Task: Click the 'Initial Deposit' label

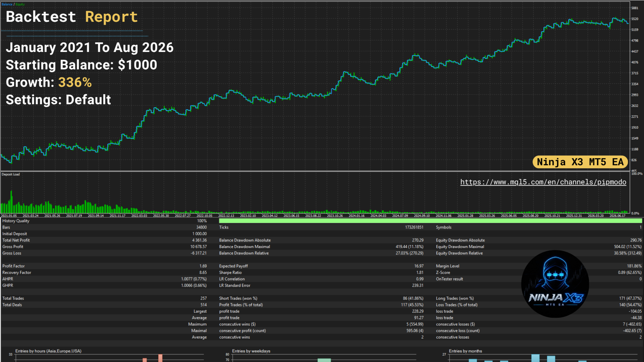Action: click(14, 234)
